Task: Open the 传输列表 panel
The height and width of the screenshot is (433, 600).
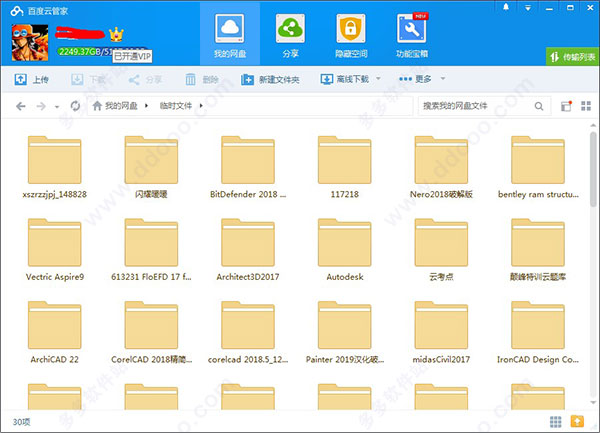Action: click(x=573, y=57)
